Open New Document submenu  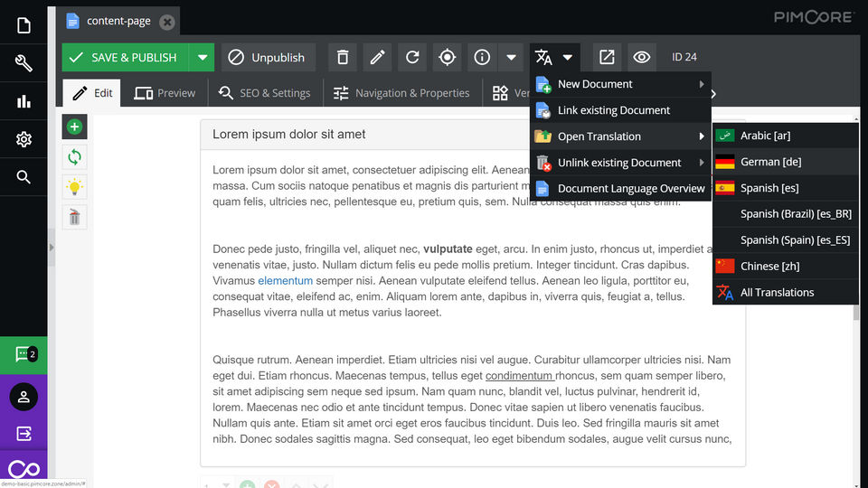point(620,84)
